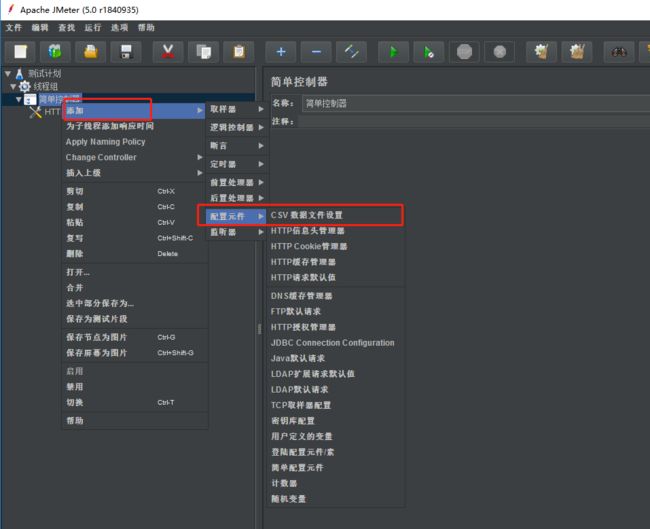
Task: Collapse the 简单控制器 tree node
Action: pyautogui.click(x=19, y=99)
